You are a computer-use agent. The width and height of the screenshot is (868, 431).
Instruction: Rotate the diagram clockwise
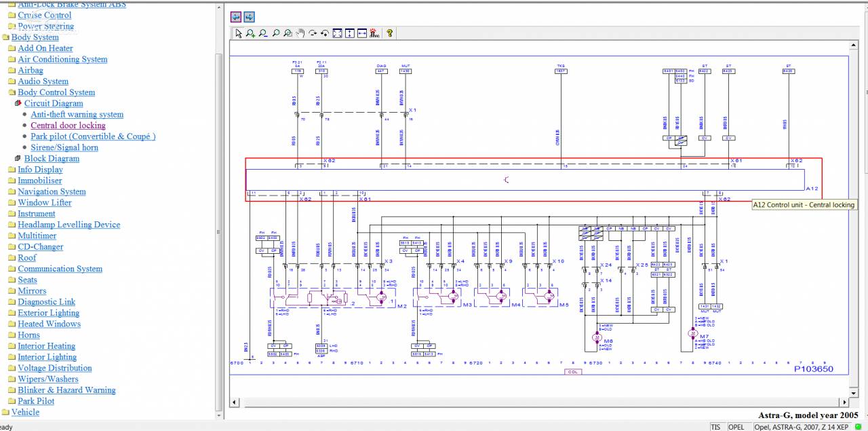(x=313, y=33)
